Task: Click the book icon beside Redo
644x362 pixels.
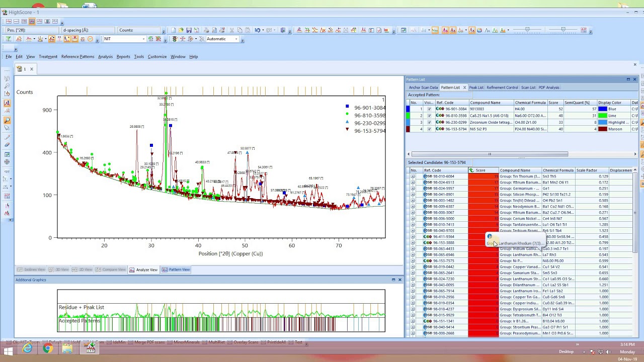Action: point(283,30)
